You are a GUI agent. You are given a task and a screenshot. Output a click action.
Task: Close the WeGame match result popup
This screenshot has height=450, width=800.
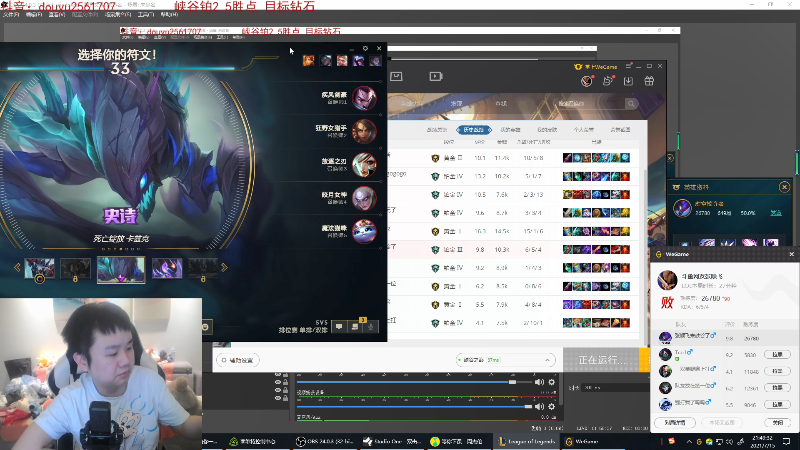[x=792, y=254]
